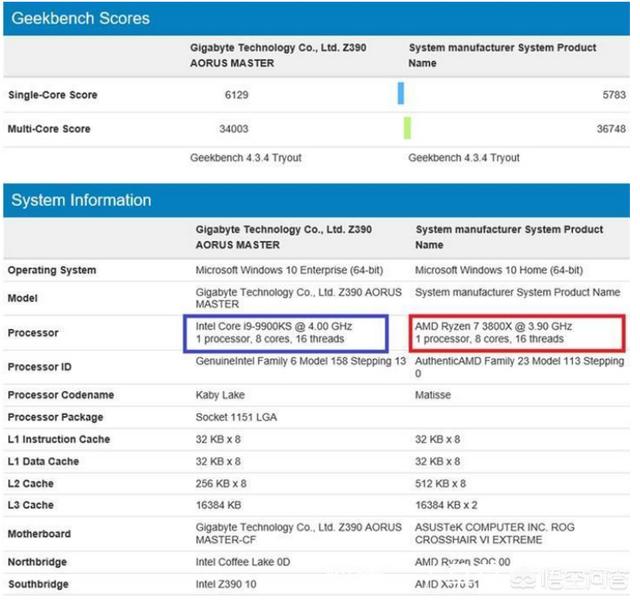
Task: Click Gigabyte column header in System Information table
Action: pos(284,237)
